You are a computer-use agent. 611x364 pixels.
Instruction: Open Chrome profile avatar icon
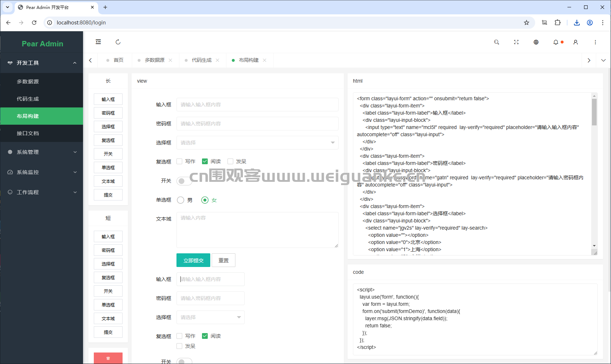(x=590, y=23)
